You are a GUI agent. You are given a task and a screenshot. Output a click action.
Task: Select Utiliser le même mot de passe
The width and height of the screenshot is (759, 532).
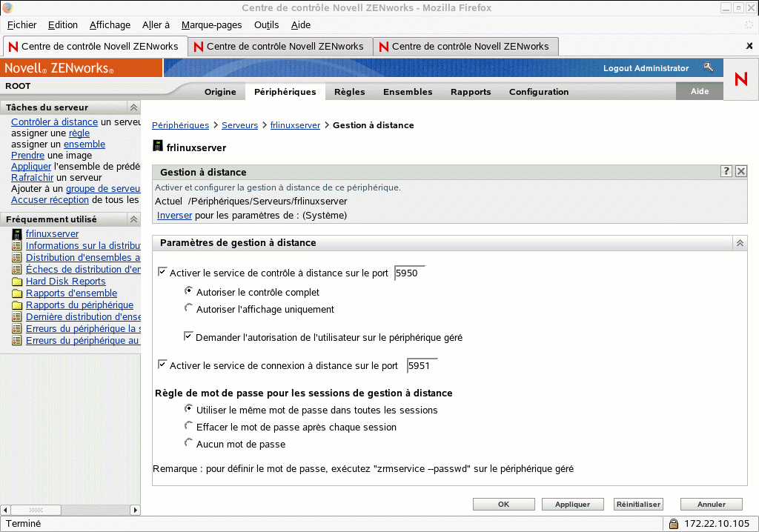coord(188,408)
